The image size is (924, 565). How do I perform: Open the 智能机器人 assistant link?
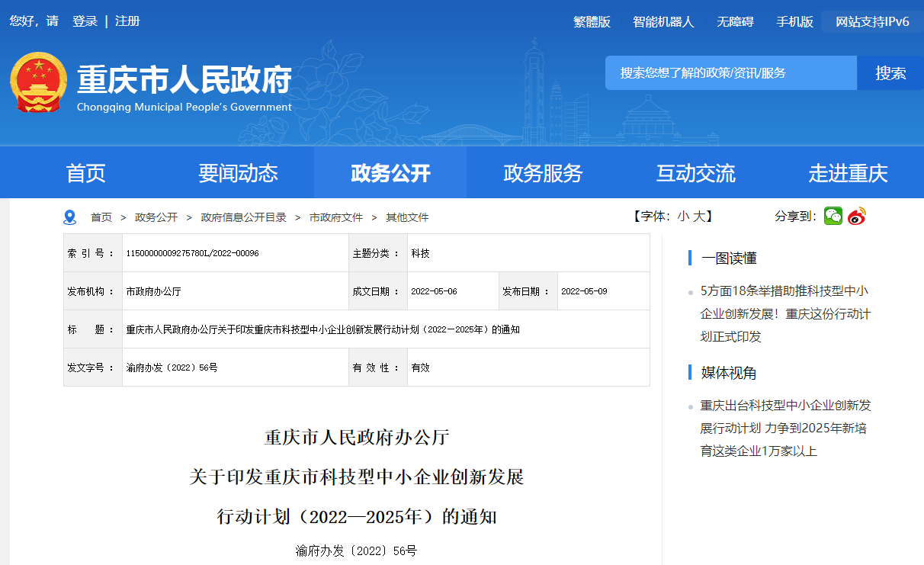pos(663,22)
